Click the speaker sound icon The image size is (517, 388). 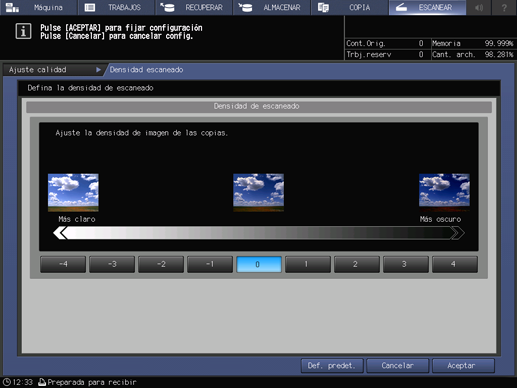pyautogui.click(x=479, y=7)
